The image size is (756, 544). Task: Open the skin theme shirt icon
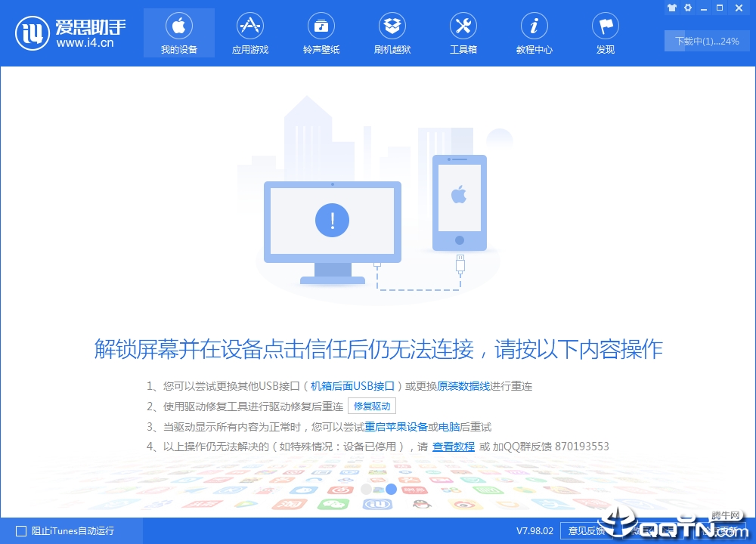[x=672, y=8]
